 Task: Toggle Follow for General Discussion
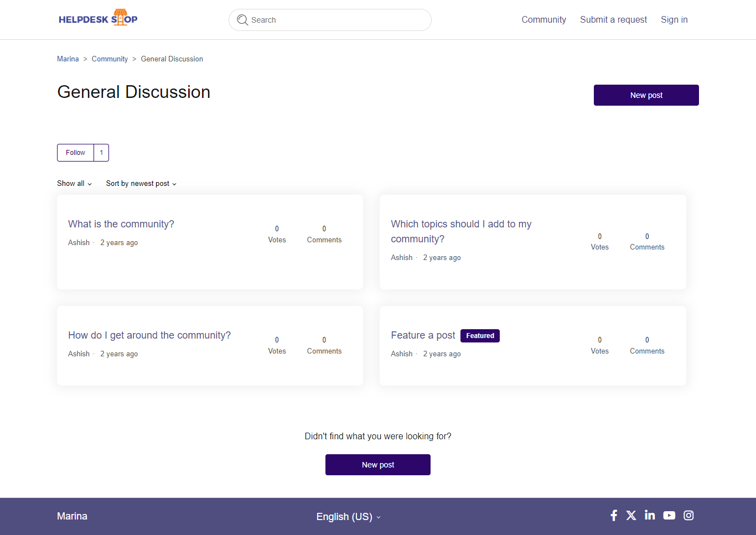tap(76, 153)
